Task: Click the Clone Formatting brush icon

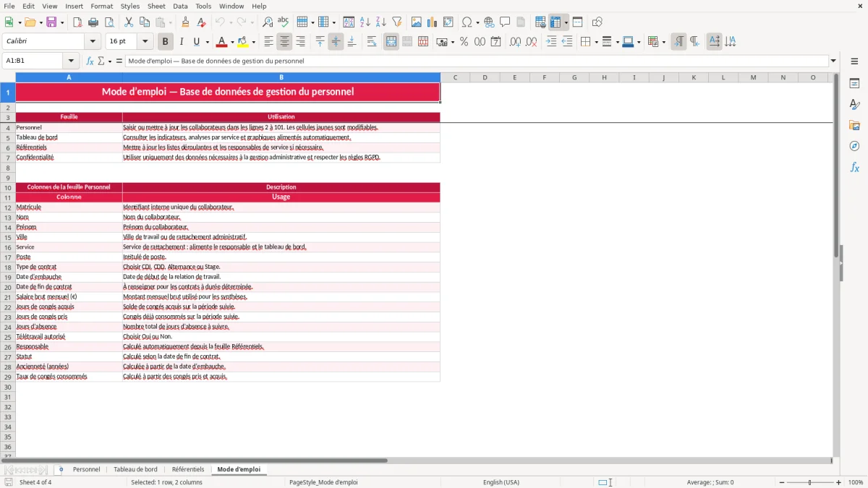Action: [x=186, y=22]
